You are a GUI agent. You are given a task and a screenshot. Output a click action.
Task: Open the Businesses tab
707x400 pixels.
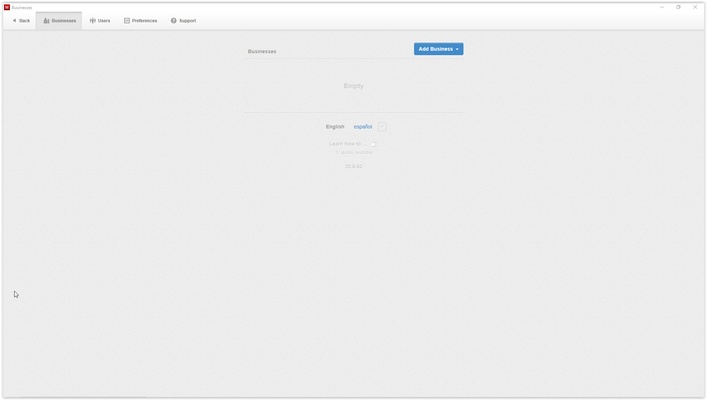click(59, 21)
